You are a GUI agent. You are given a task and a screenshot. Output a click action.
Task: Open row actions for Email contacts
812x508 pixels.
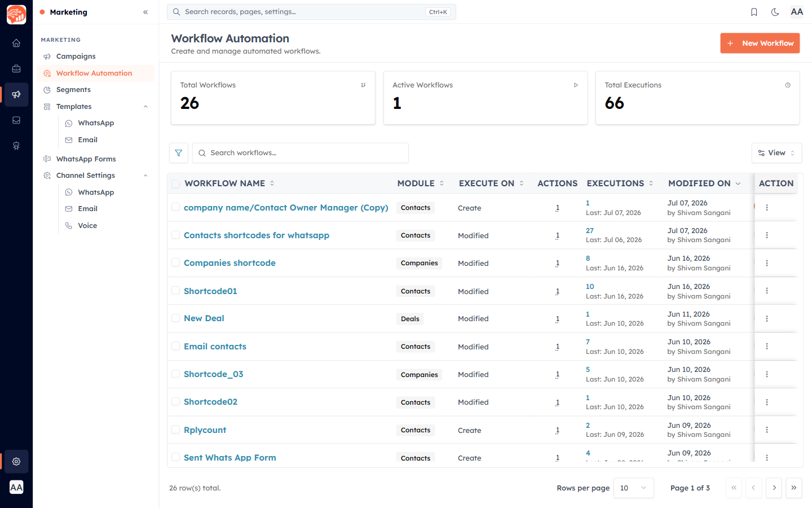(767, 347)
